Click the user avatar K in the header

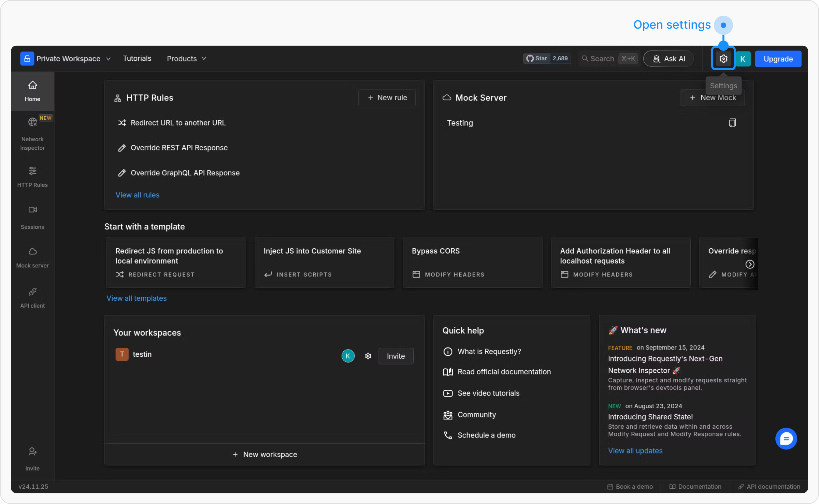tap(743, 59)
